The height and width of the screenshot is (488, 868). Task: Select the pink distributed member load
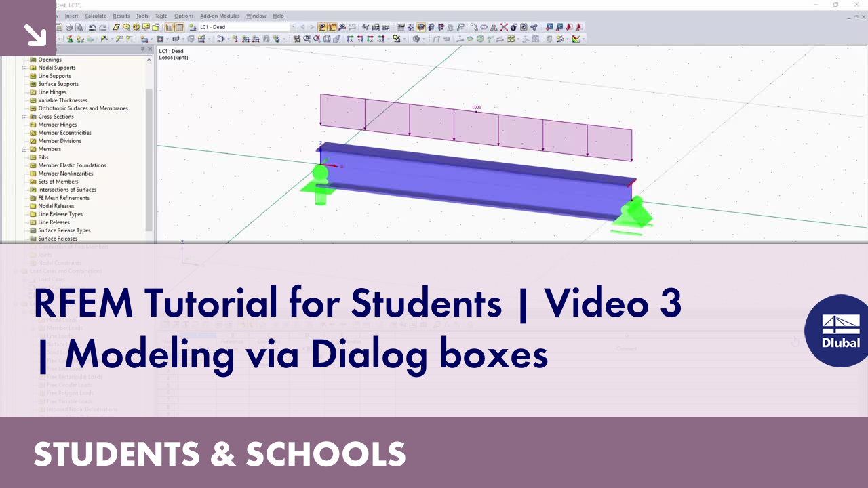[476, 127]
